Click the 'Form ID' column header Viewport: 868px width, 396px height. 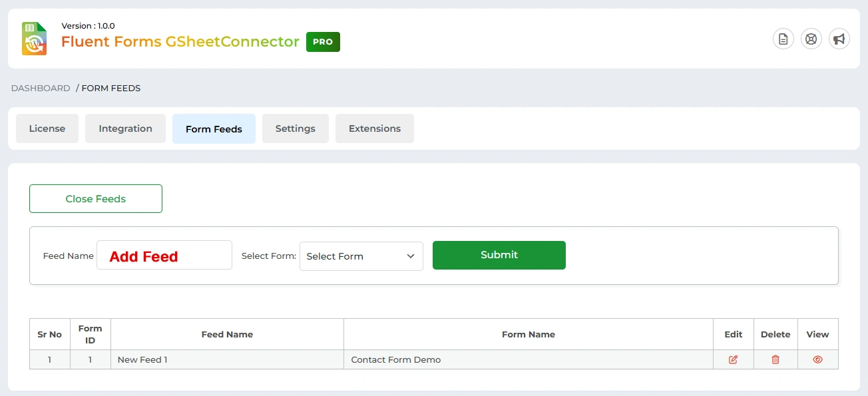click(91, 334)
